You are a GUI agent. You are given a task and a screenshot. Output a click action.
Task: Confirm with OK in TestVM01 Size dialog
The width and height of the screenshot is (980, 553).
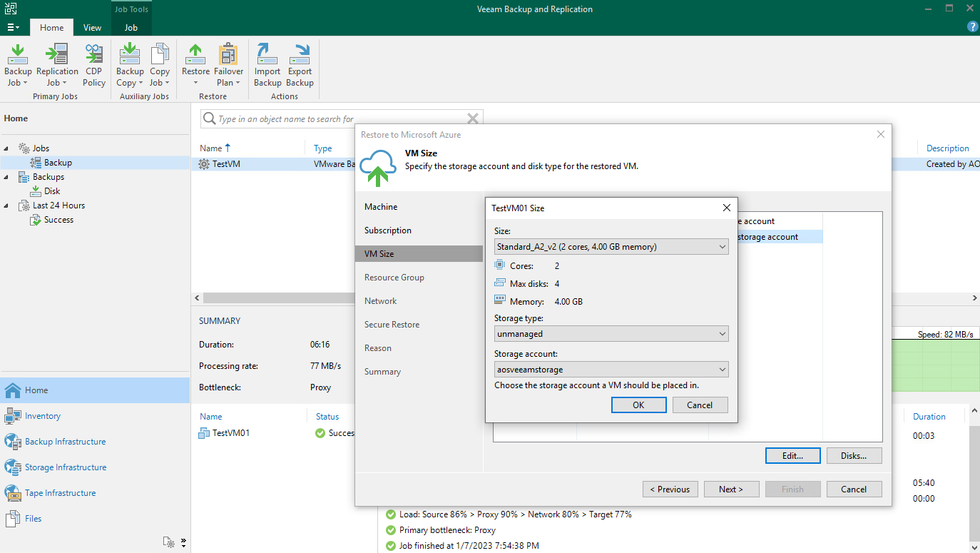tap(638, 405)
